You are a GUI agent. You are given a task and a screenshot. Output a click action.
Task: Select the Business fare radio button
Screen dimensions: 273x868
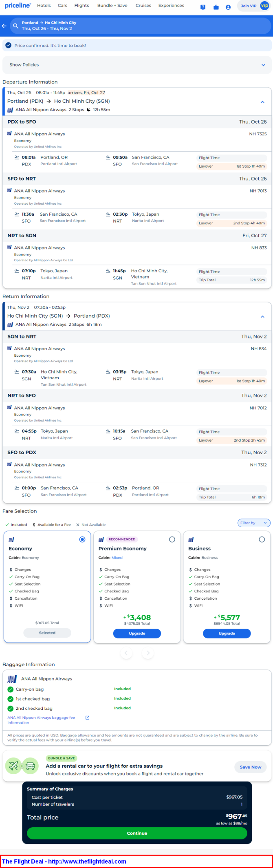point(262,539)
